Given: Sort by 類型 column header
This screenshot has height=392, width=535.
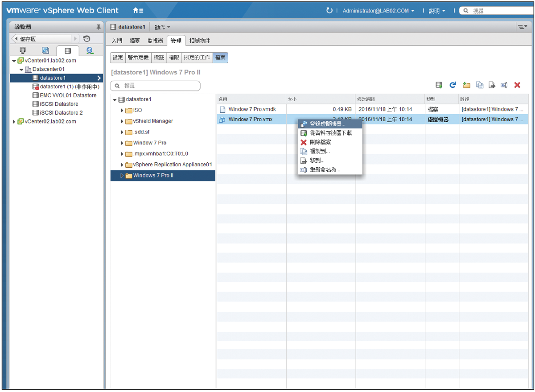Looking at the screenshot, I should 442,99.
